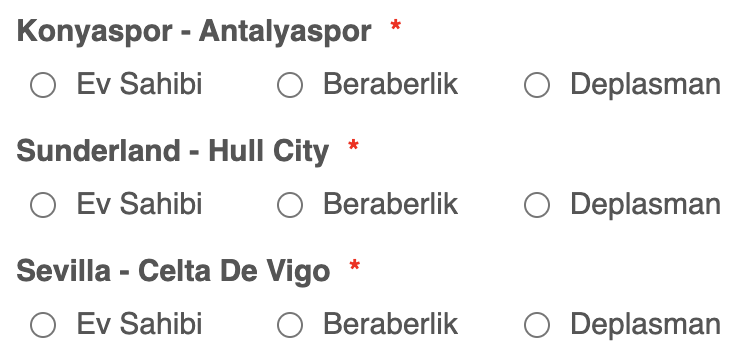This screenshot has height=362, width=756.
Task: Choose Deplasman for Sunderland - Hull City
Action: pyautogui.click(x=537, y=205)
